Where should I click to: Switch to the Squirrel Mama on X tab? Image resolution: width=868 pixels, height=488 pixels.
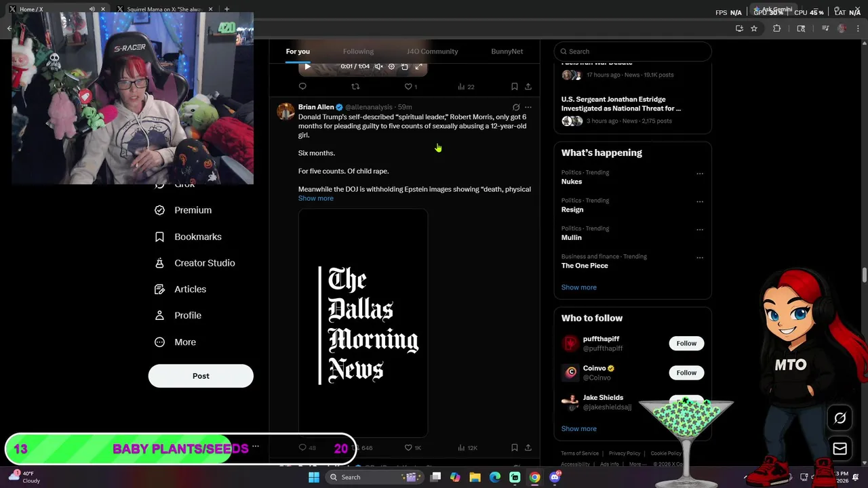(164, 9)
